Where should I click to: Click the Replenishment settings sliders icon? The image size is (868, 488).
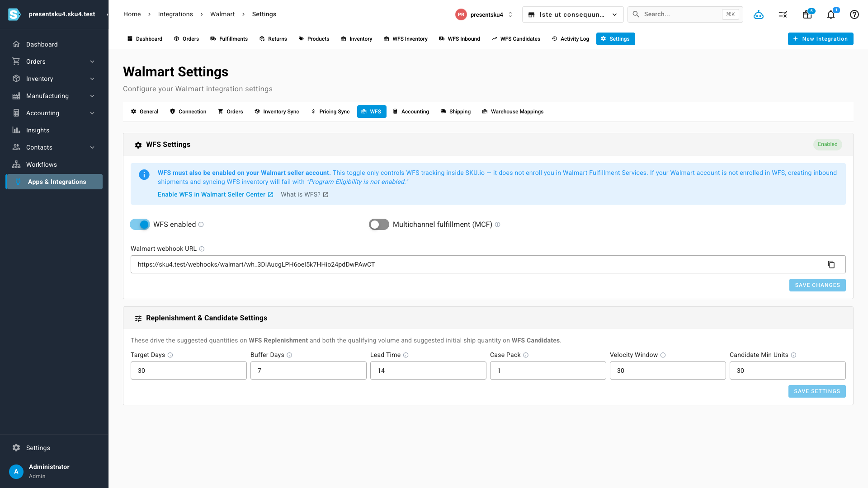click(138, 319)
